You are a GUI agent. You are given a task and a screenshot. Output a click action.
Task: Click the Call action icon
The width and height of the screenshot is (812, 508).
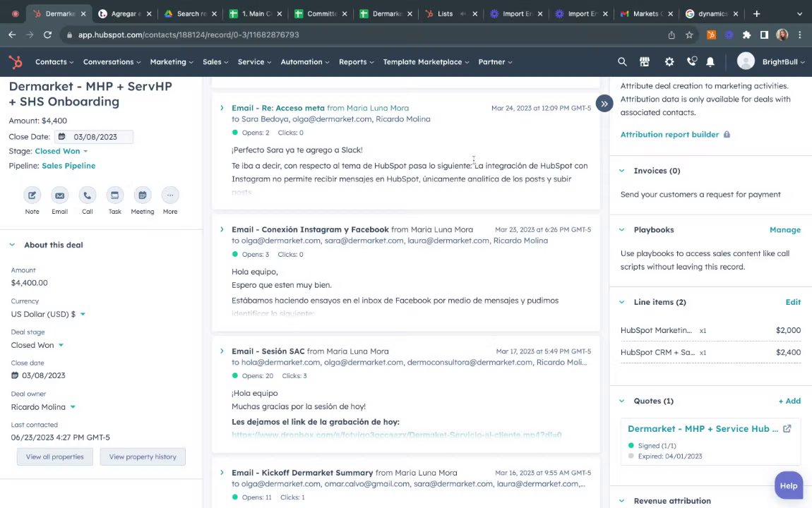click(88, 195)
